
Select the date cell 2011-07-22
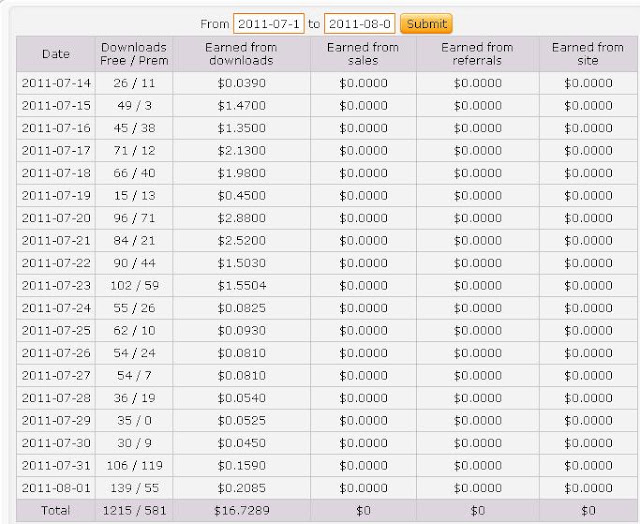(x=56, y=263)
